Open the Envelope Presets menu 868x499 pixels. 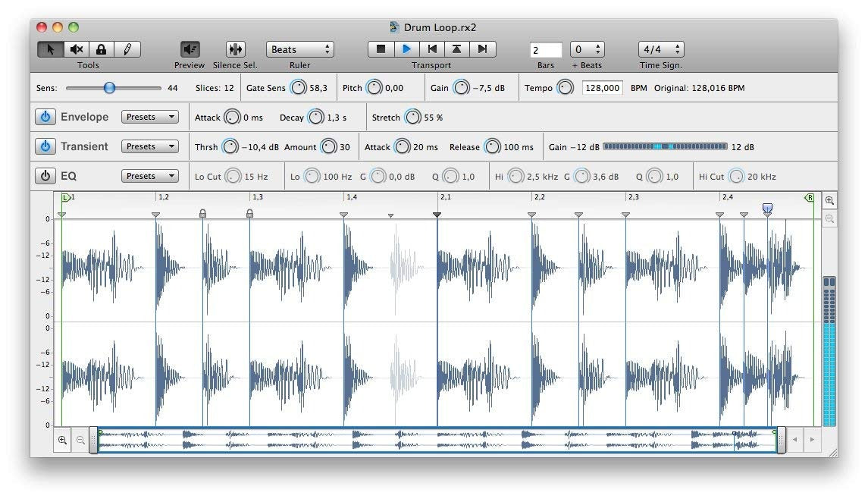(x=150, y=118)
